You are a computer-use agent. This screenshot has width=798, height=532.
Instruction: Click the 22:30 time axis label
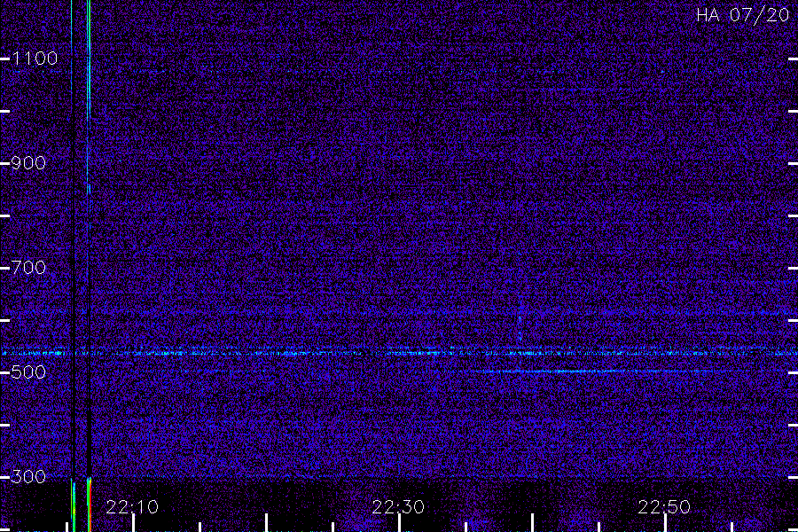(398, 507)
